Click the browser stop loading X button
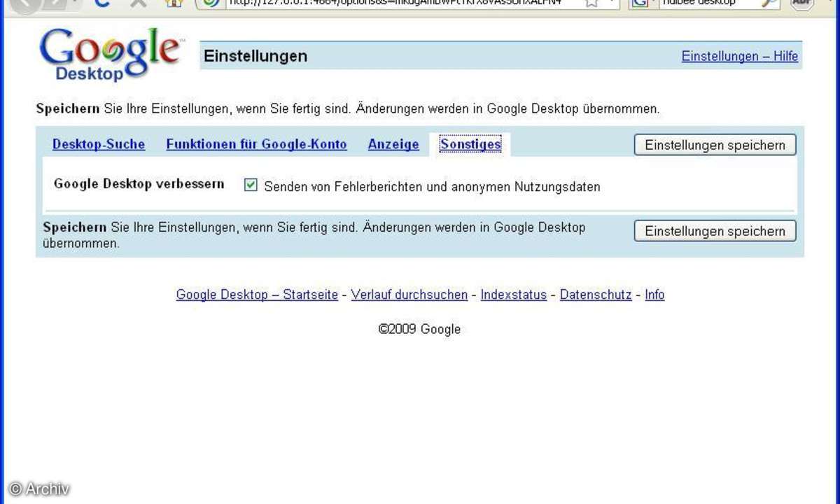 click(x=138, y=3)
